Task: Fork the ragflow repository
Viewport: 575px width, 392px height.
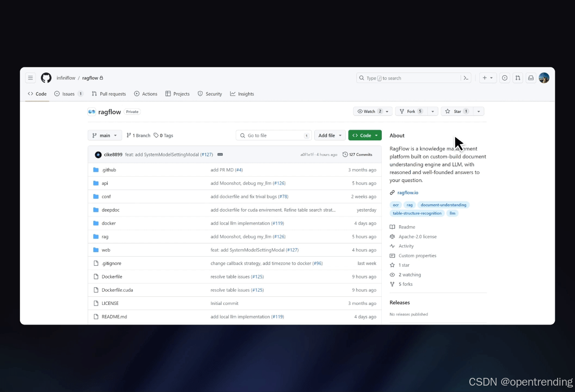Action: pos(411,111)
